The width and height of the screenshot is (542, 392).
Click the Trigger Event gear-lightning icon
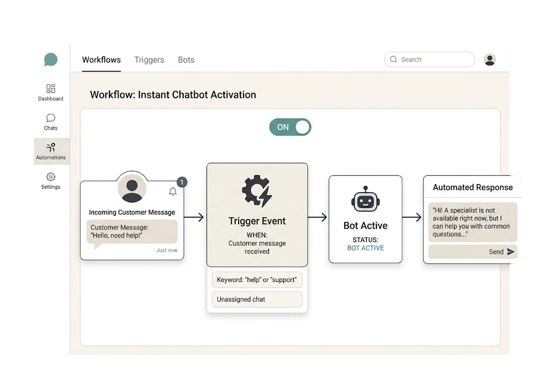tap(257, 191)
